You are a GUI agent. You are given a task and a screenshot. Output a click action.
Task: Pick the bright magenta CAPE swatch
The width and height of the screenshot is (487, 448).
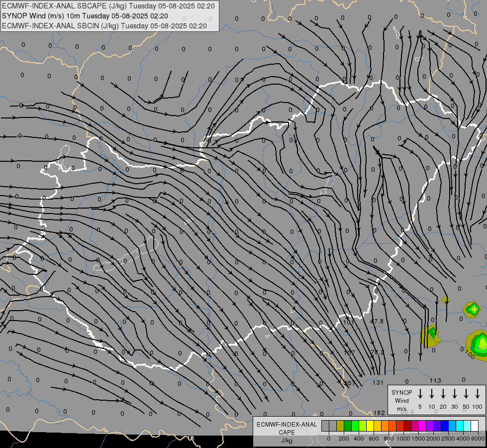pos(422,426)
